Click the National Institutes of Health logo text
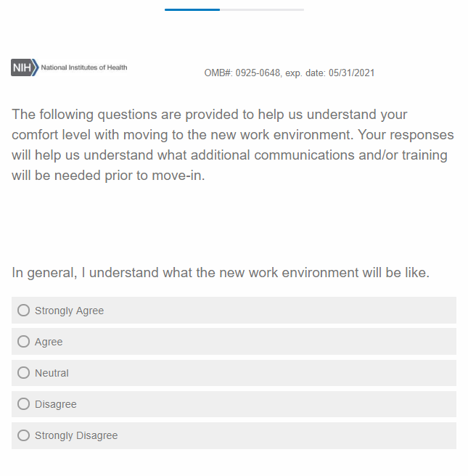This screenshot has height=476, width=468. coord(84,67)
